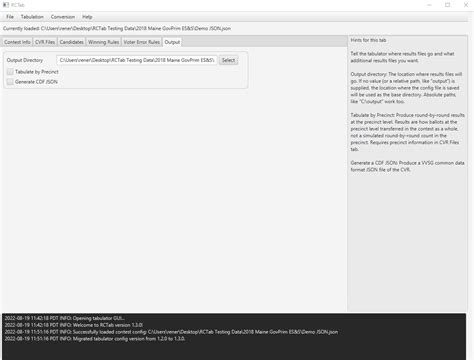Click the 'Output Directory' label
Screen dimensions: 474x360
click(25, 60)
